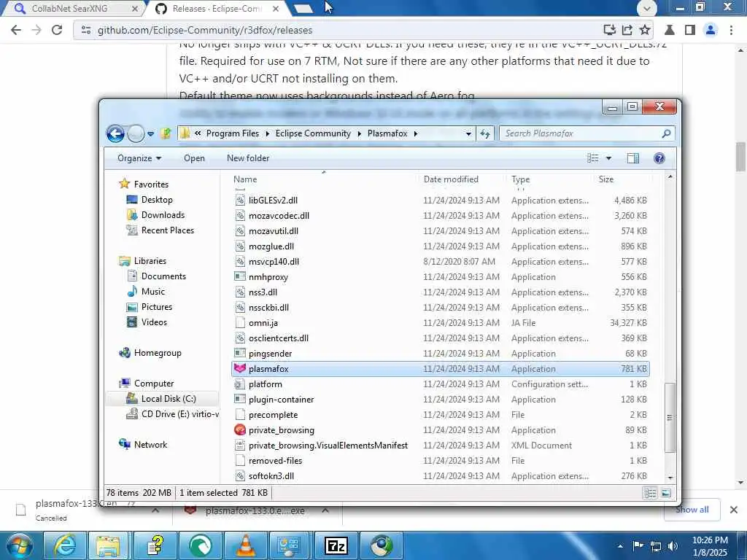The height and width of the screenshot is (560, 747).
Task: Open the view options dropdown arrow
Action: pyautogui.click(x=608, y=158)
